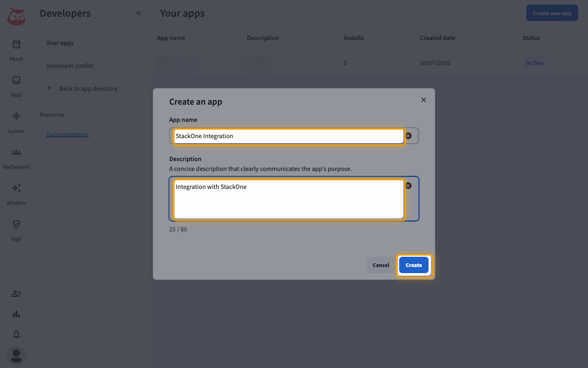Open the Nest inbox icon

pyautogui.click(x=16, y=80)
